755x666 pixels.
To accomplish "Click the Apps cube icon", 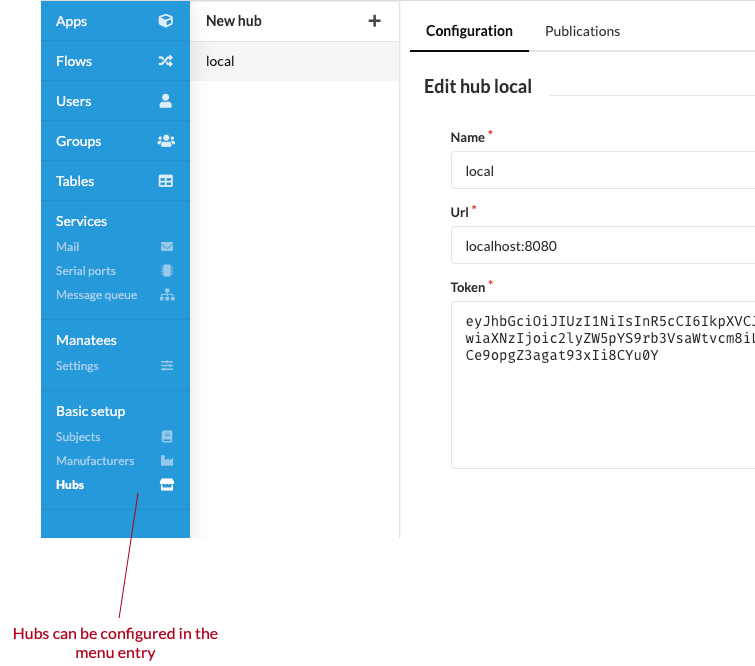I will point(166,21).
